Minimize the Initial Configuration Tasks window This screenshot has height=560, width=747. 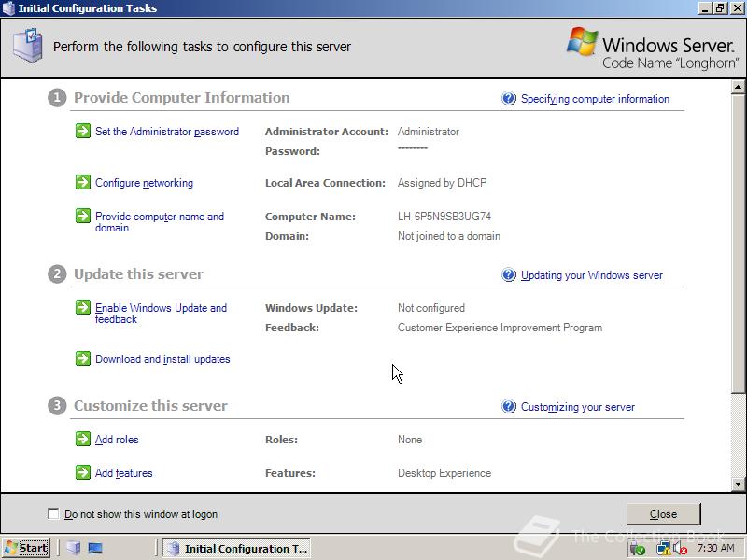705,8
